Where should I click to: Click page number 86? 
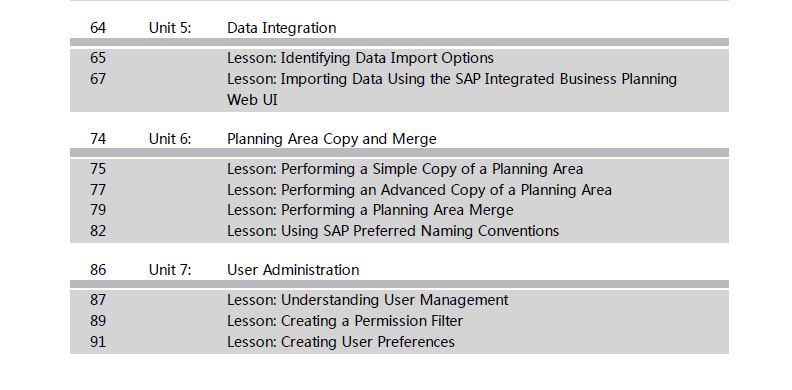tap(98, 270)
